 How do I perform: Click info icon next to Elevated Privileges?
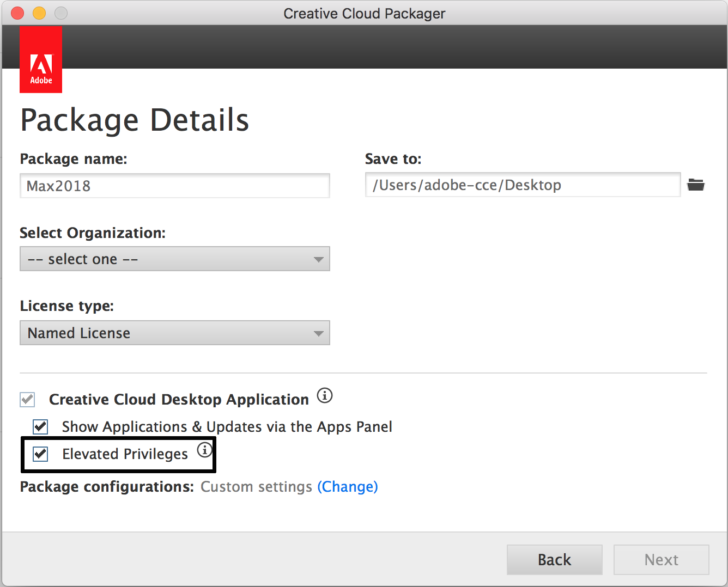pos(204,450)
